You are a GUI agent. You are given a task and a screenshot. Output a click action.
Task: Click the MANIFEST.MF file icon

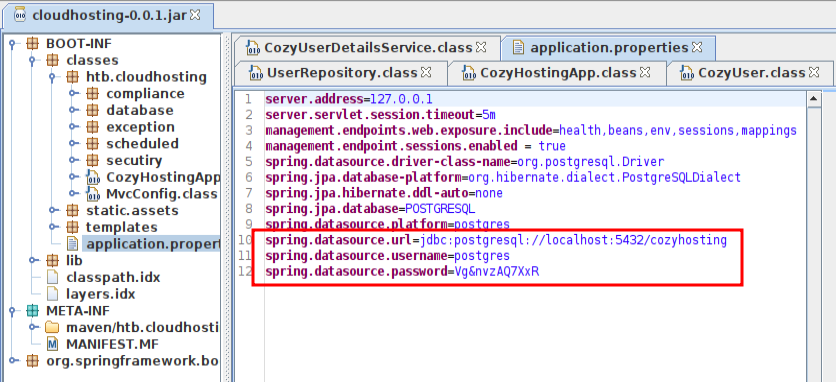[52, 344]
